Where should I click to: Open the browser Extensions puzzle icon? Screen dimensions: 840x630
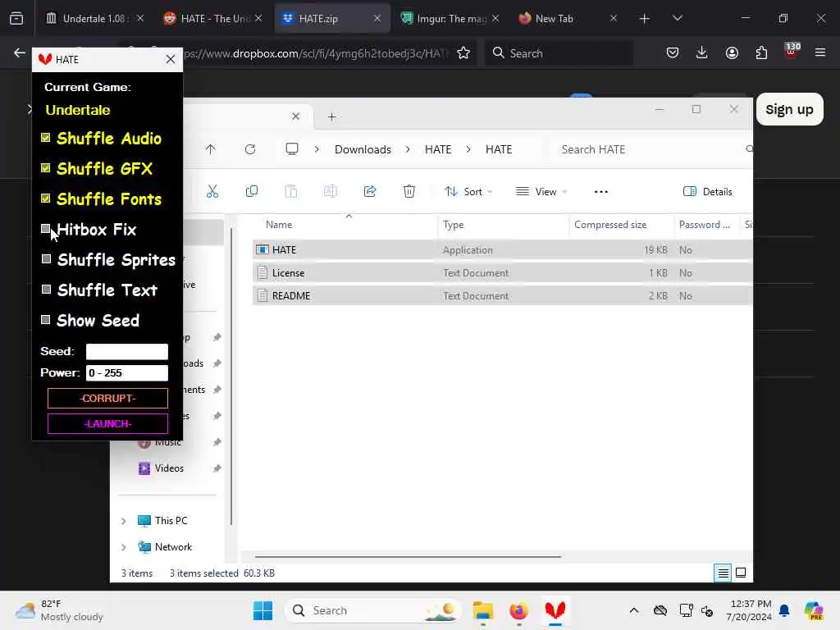761,52
